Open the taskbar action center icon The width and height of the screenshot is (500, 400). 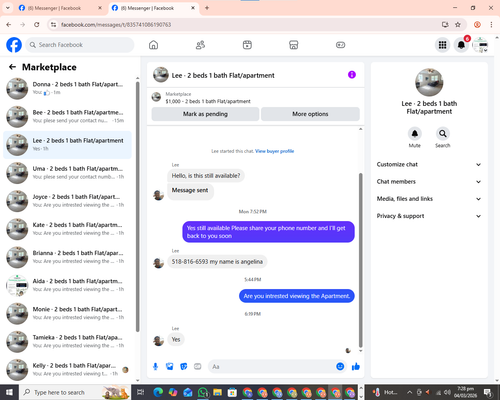click(487, 392)
